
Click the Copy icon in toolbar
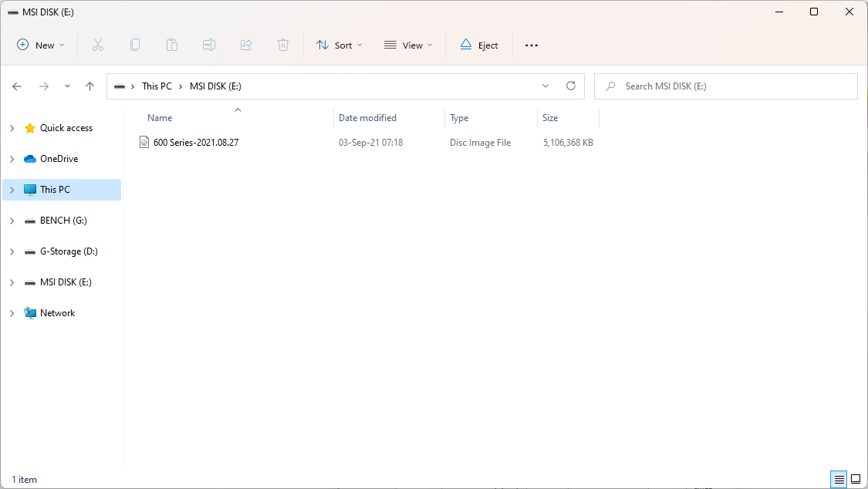pyautogui.click(x=135, y=46)
